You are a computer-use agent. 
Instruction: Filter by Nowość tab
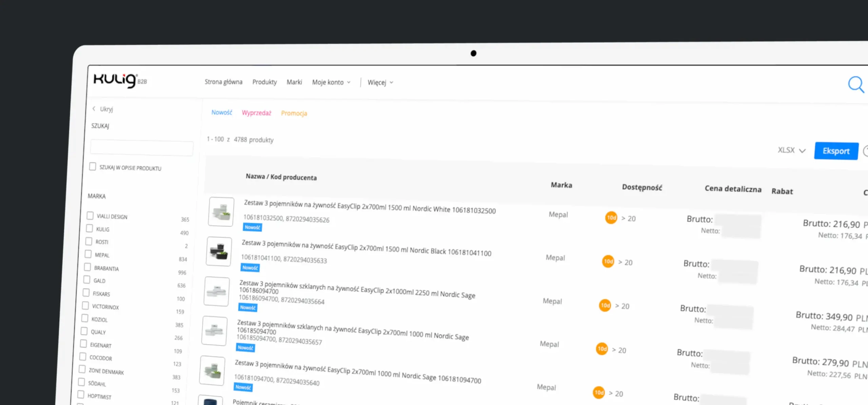tap(222, 112)
